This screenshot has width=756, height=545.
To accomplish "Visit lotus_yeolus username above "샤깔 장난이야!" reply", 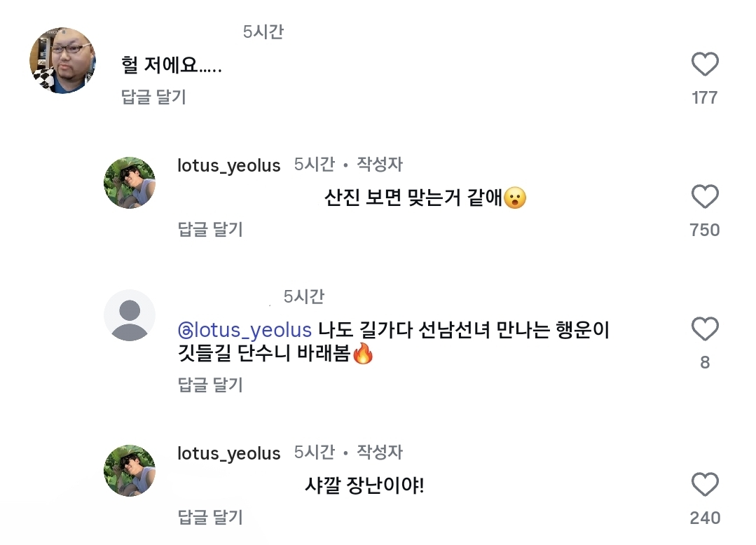I will (x=229, y=453).
